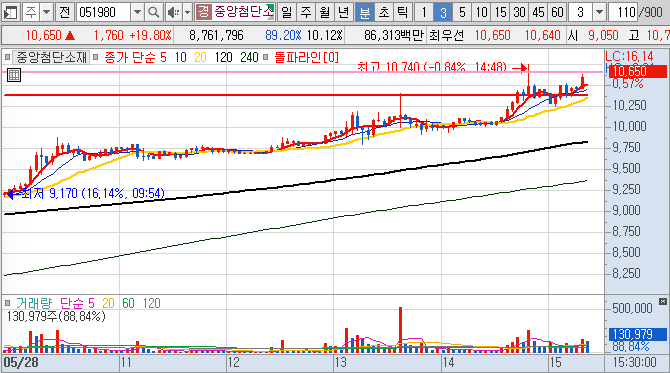Click trading value 86,313백만
The height and width of the screenshot is (373, 670).
[x=394, y=35]
